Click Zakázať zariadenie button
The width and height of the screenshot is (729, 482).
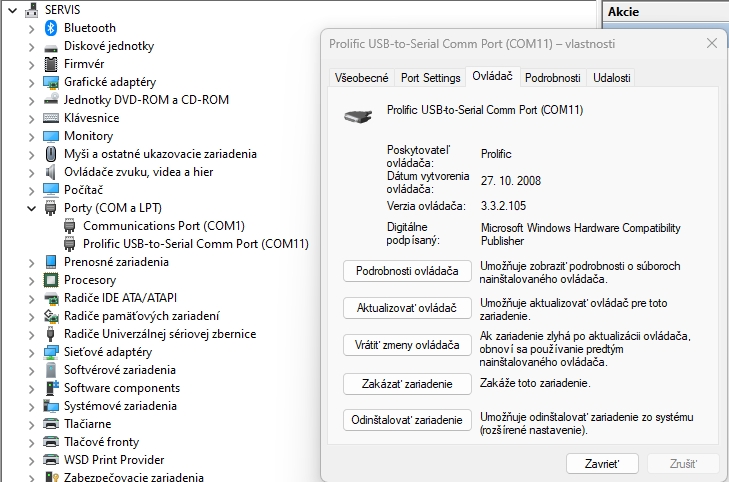(x=407, y=384)
